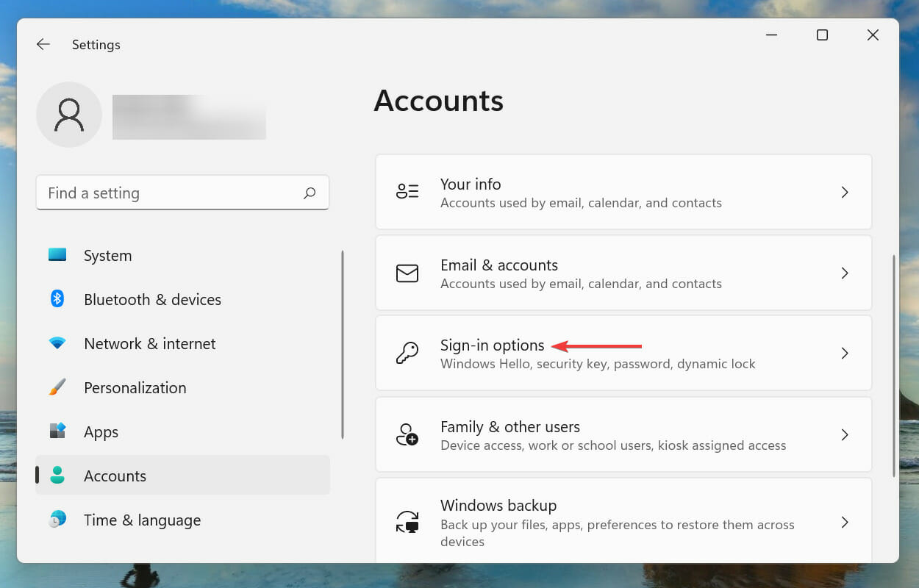
Task: Minimize the Settings window
Action: [x=772, y=35]
